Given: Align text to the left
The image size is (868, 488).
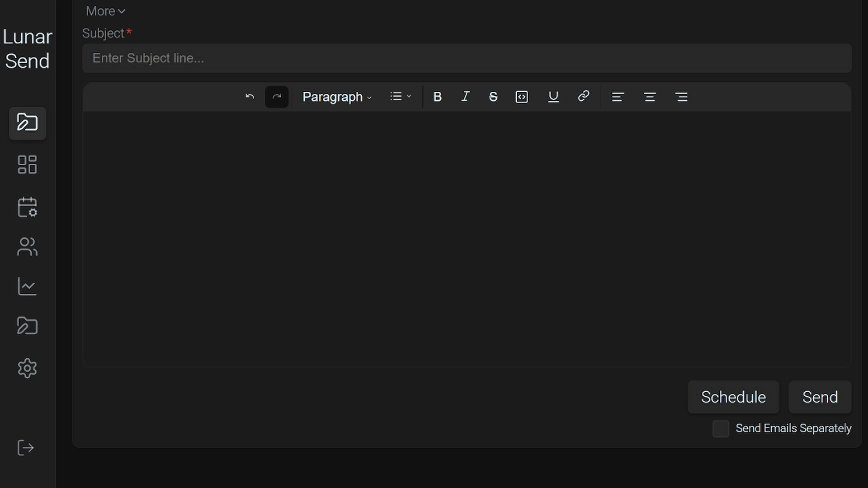Looking at the screenshot, I should (x=618, y=97).
